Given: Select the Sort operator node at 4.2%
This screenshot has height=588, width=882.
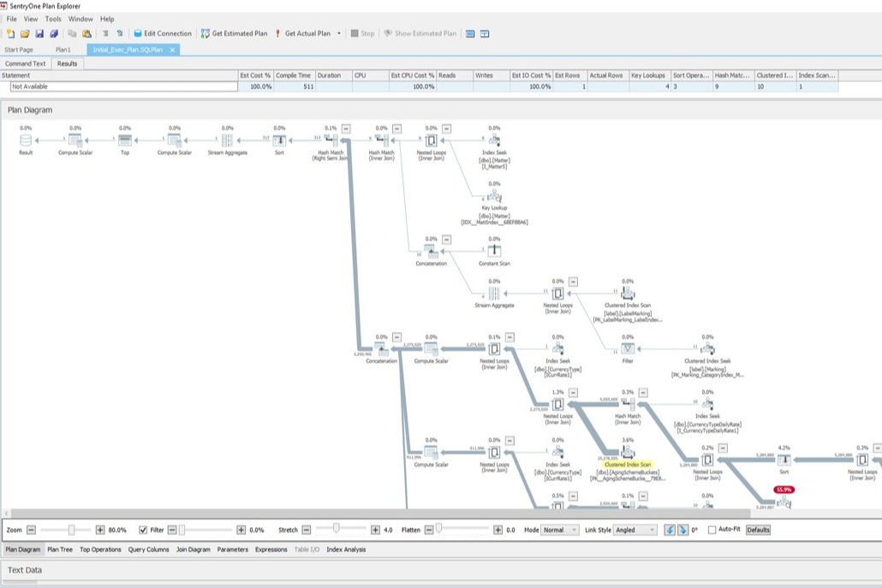Looking at the screenshot, I should 784,460.
